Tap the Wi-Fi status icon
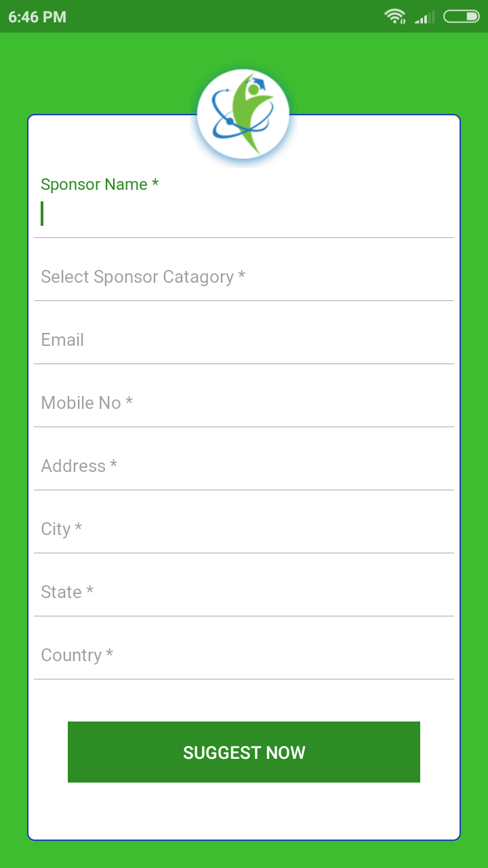This screenshot has width=488, height=868. coord(394,16)
